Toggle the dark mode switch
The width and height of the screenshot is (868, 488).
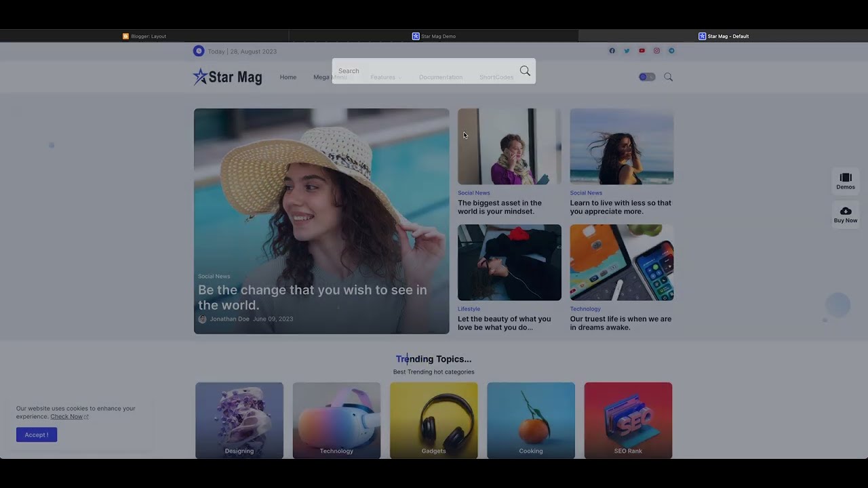point(647,77)
